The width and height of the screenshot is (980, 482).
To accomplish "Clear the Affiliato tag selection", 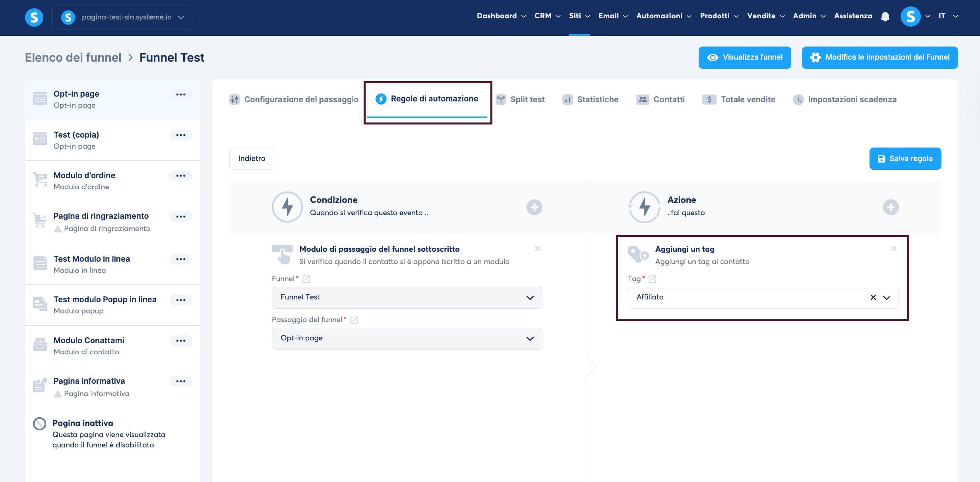I will point(873,297).
